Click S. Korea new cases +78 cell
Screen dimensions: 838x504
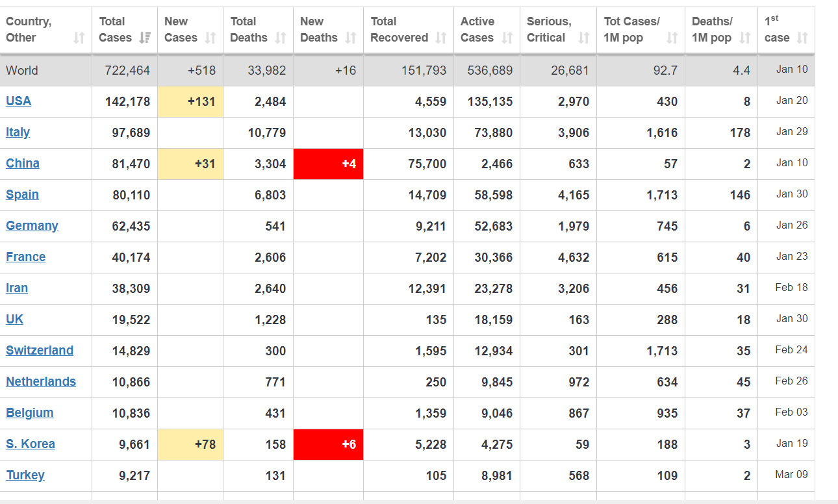click(190, 445)
